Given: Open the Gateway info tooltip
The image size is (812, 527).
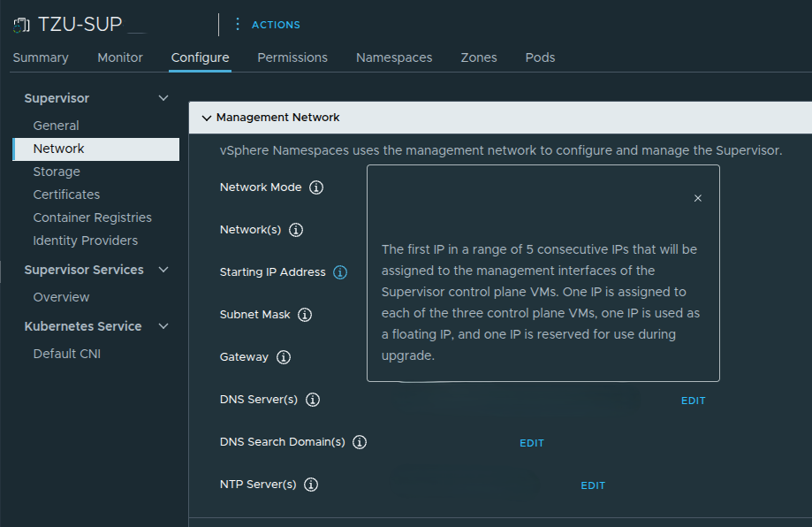Looking at the screenshot, I should [x=282, y=357].
